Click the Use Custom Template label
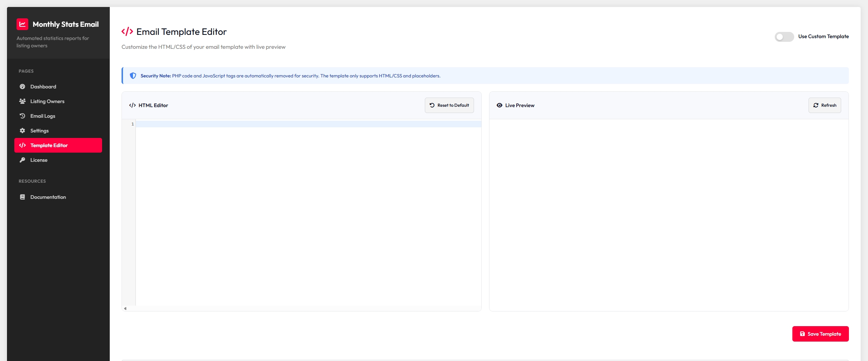The image size is (868, 361). (x=823, y=36)
